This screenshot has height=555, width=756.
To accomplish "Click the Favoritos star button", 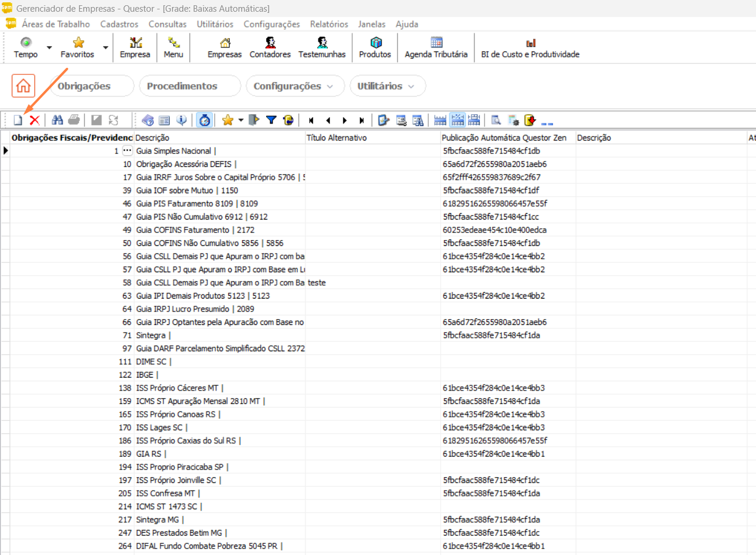I will tap(77, 47).
